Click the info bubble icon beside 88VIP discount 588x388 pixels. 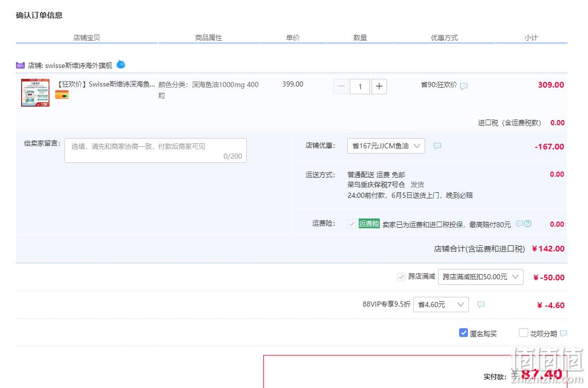(x=481, y=305)
